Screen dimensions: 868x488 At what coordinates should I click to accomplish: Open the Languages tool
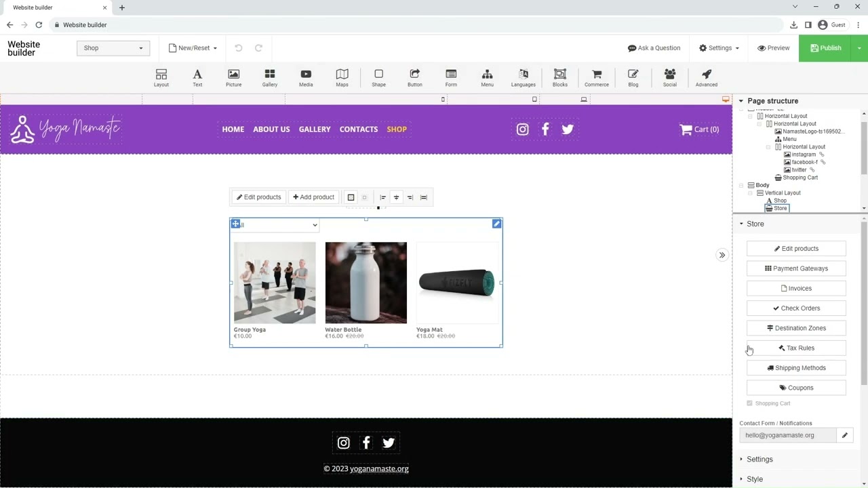pos(524,78)
